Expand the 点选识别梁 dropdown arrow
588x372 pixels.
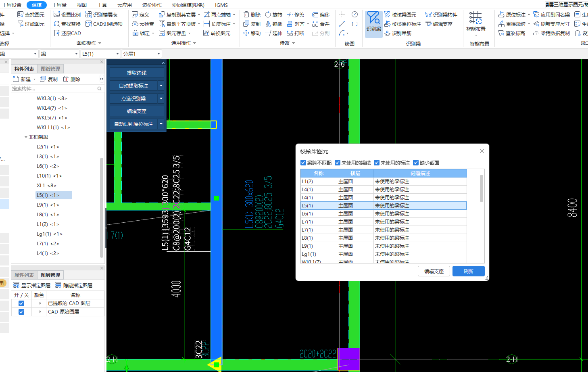click(x=161, y=98)
